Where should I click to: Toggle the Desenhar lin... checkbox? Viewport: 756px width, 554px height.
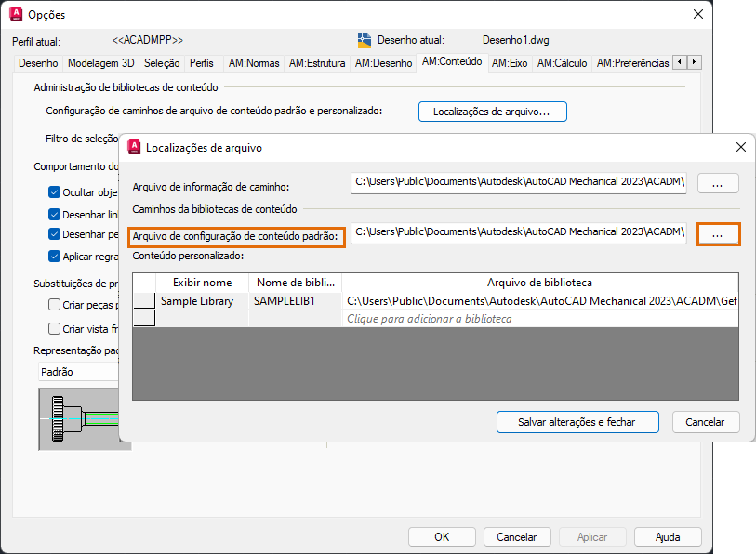tap(55, 214)
